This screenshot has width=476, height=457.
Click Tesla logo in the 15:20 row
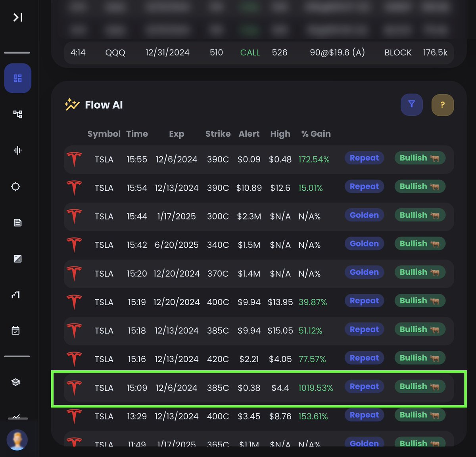[x=74, y=273]
